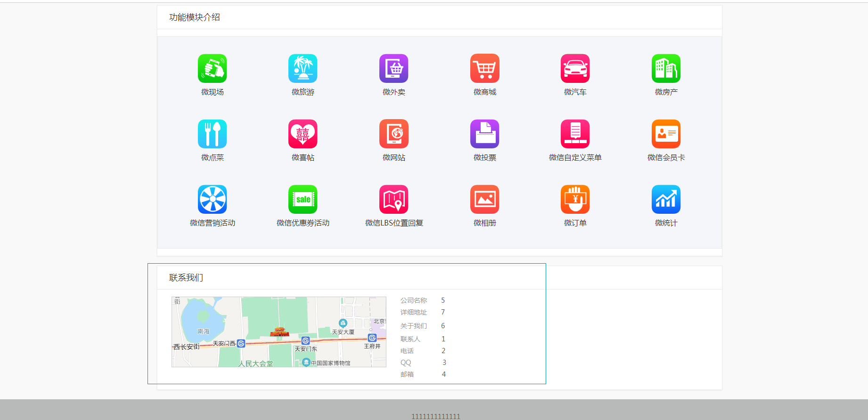Open the 微网站 globe icon
The width and height of the screenshot is (868, 420).
pos(394,134)
